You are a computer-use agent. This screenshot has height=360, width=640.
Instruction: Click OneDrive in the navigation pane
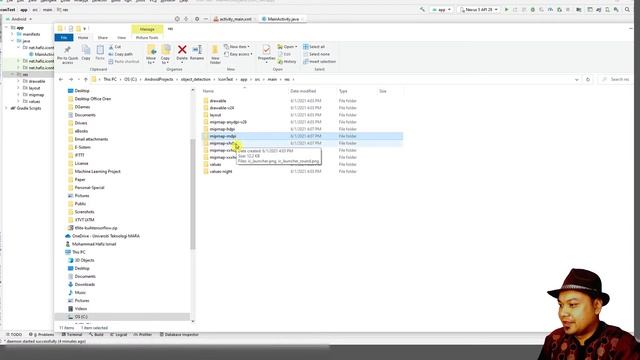(x=105, y=236)
